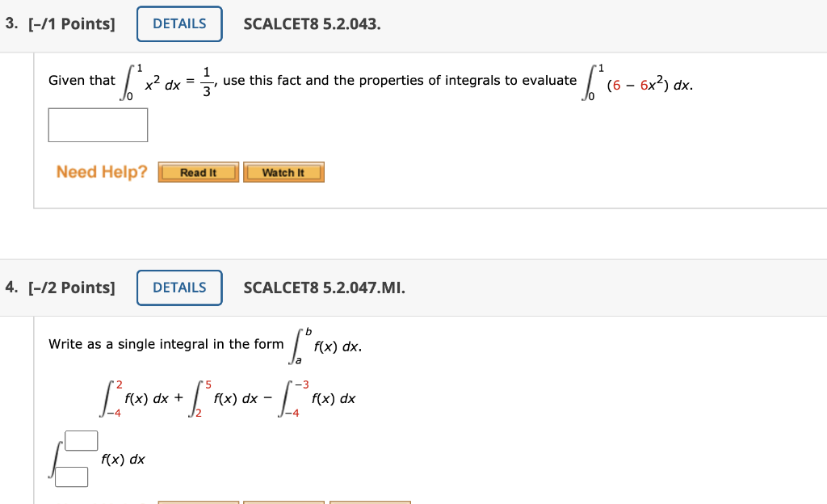Open the SCALCET8 5.2.047.MI exercise link
This screenshot has width=827, height=504.
pyautogui.click(x=324, y=288)
